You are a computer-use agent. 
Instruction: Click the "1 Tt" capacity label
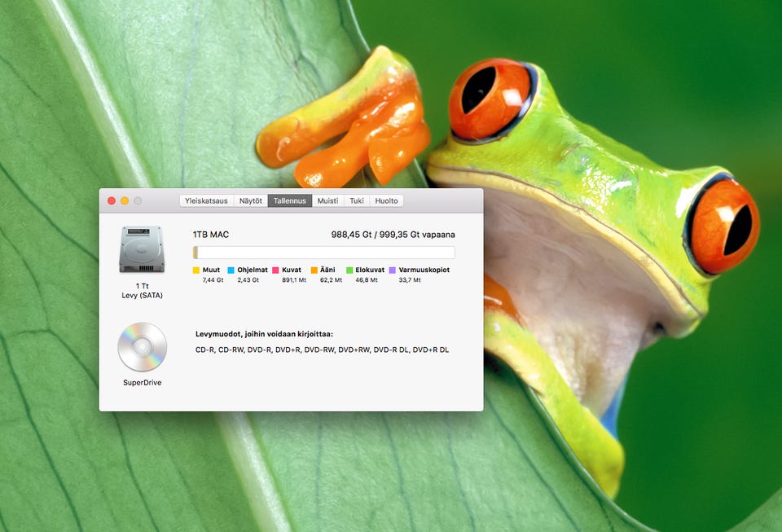pyautogui.click(x=142, y=286)
